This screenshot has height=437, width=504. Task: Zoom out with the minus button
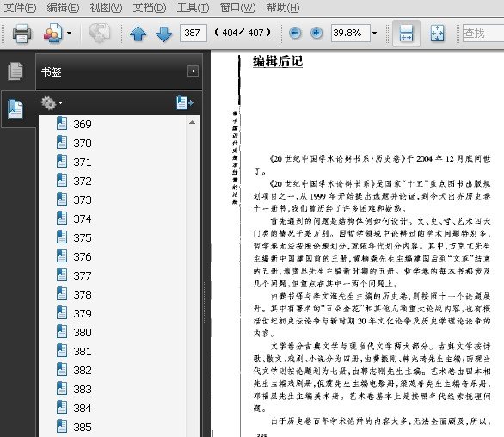click(295, 33)
